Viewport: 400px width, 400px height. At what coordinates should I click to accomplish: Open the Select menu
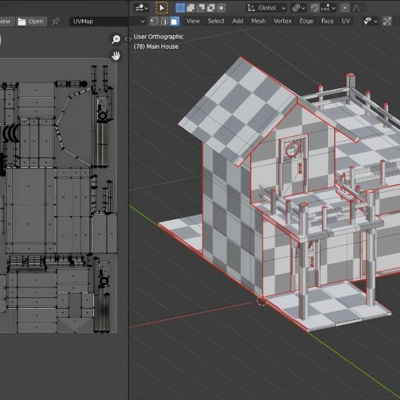[216, 21]
